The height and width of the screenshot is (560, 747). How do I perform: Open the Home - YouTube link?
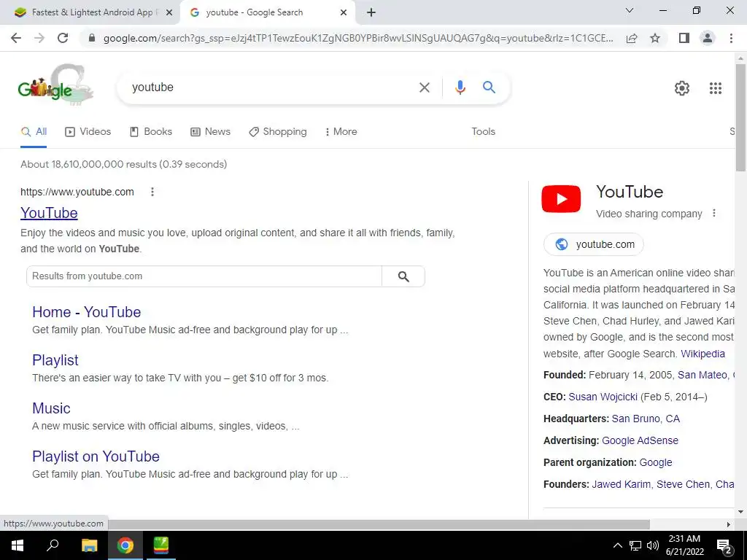point(87,312)
